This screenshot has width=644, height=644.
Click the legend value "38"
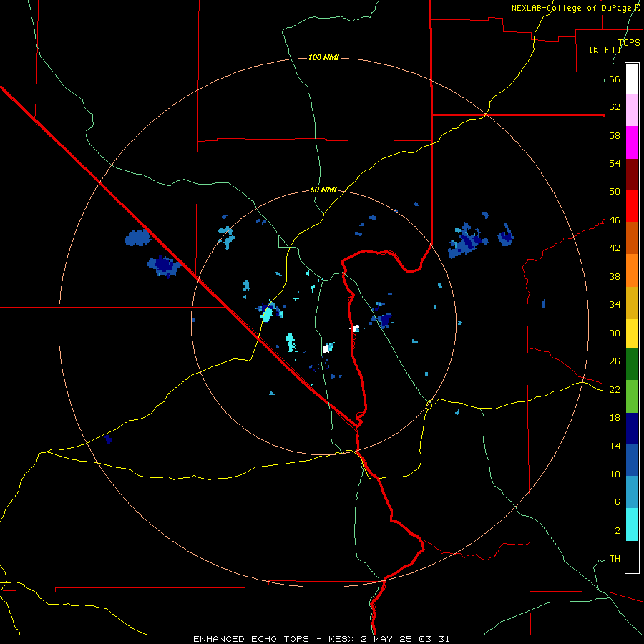(x=615, y=276)
